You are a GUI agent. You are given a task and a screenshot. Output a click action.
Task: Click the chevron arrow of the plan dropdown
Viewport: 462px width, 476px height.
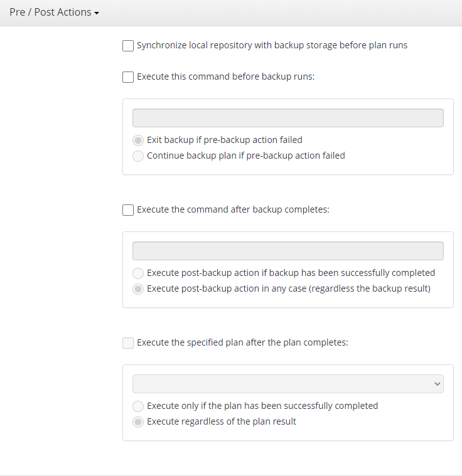pos(438,384)
